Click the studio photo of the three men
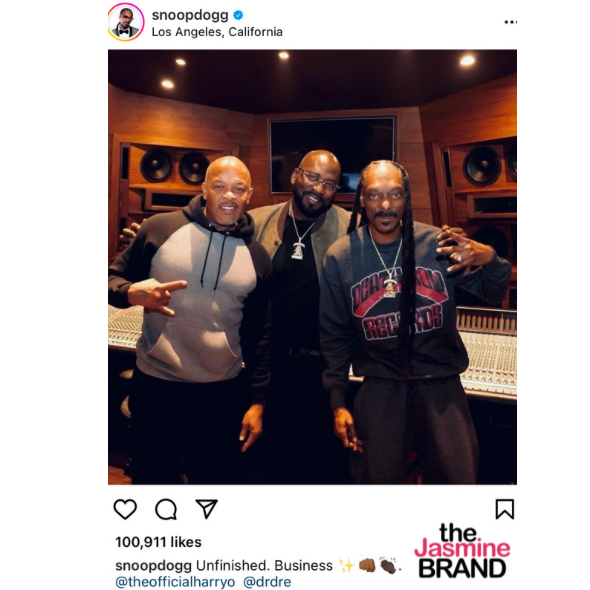 coord(312,267)
